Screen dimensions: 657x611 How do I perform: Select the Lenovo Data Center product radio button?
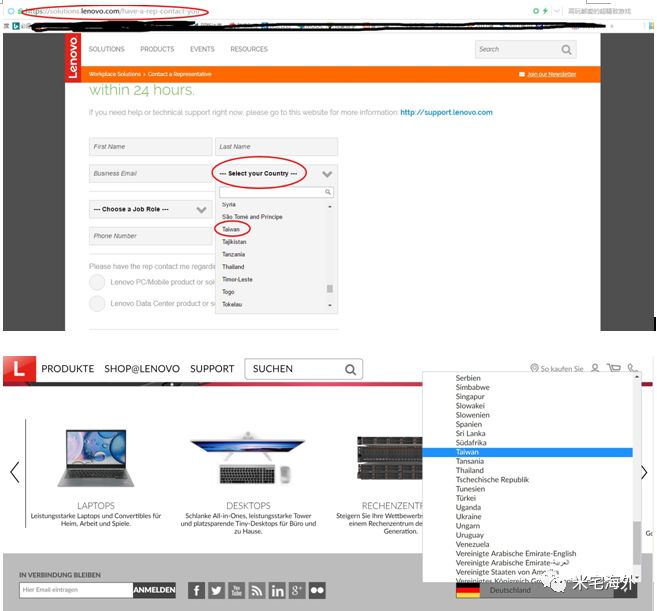pyautogui.click(x=97, y=303)
